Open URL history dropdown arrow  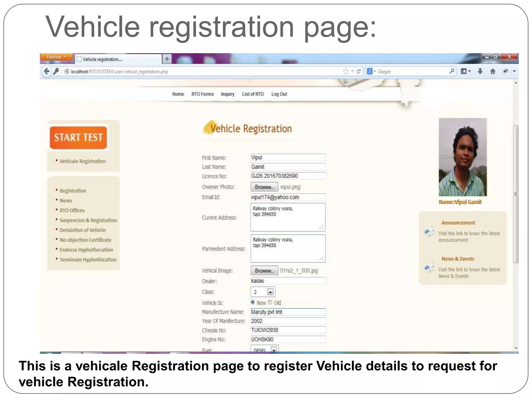point(353,71)
